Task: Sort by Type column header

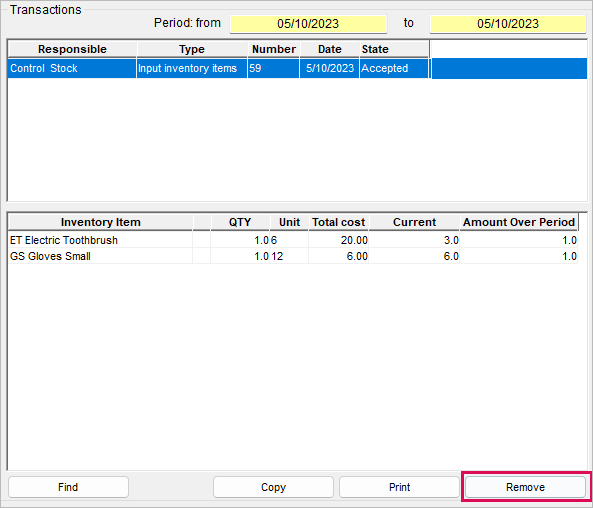Action: coord(192,49)
